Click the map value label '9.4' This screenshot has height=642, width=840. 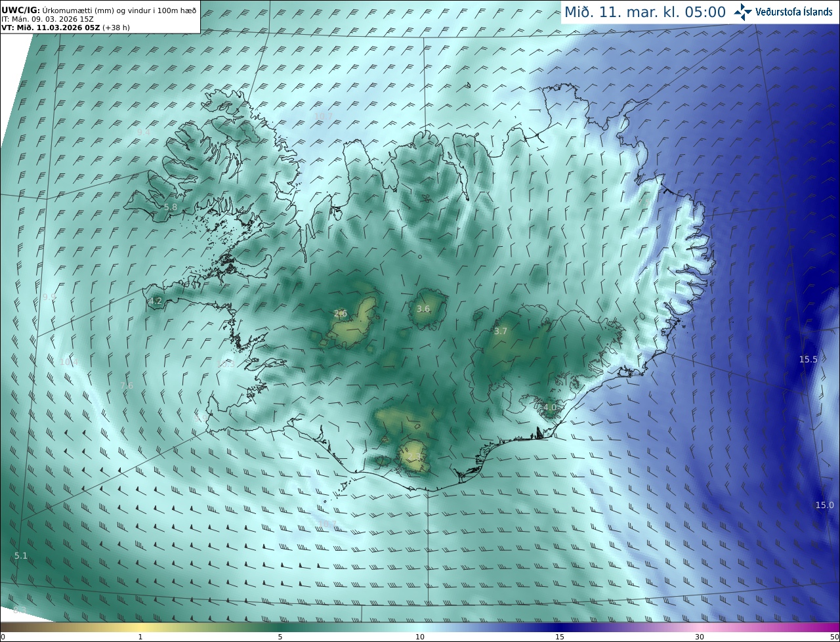pos(143,131)
